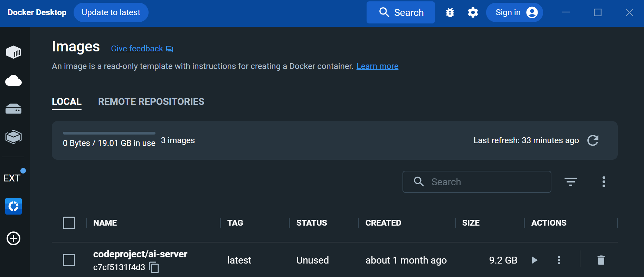This screenshot has width=644, height=277.
Task: Minimize the Docker Desktop window
Action: point(566,12)
